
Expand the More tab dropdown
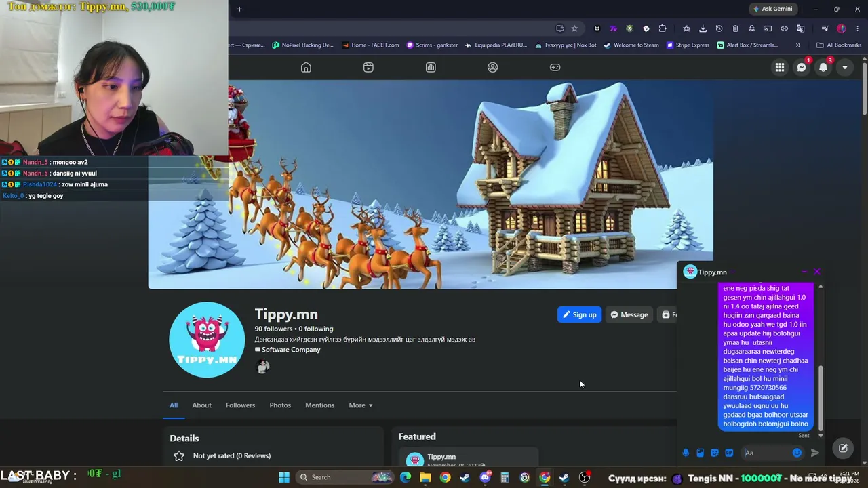coord(361,405)
